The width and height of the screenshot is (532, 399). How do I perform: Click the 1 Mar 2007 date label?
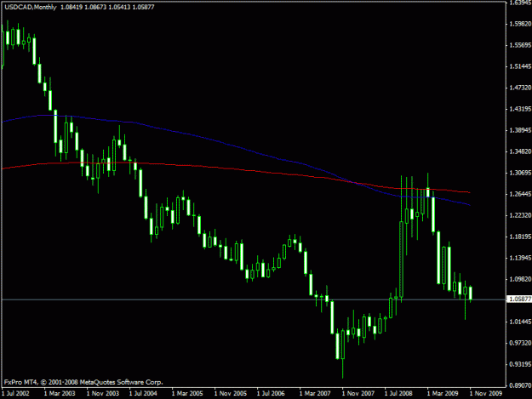click(315, 394)
